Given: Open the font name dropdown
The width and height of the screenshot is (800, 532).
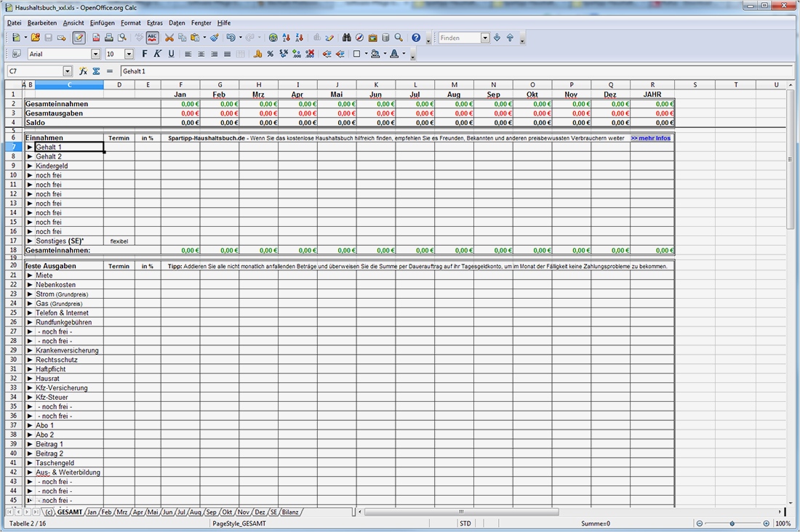Looking at the screenshot, I should (95, 54).
